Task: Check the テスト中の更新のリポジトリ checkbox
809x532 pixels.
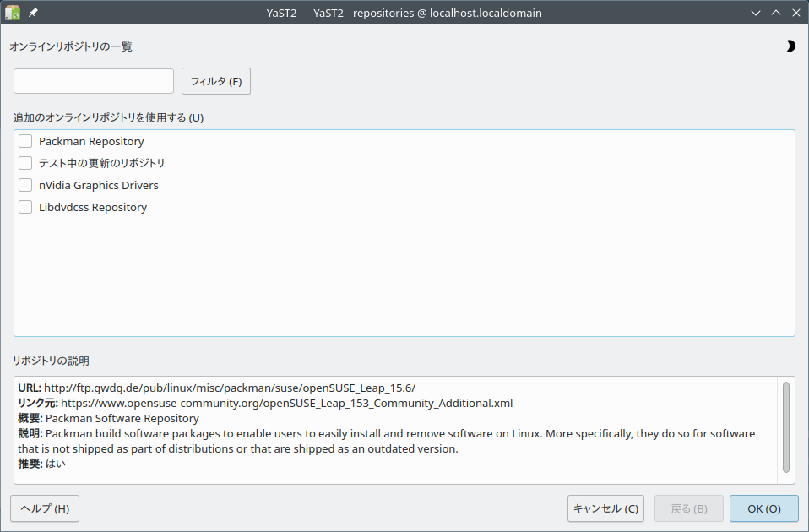Action: point(25,163)
